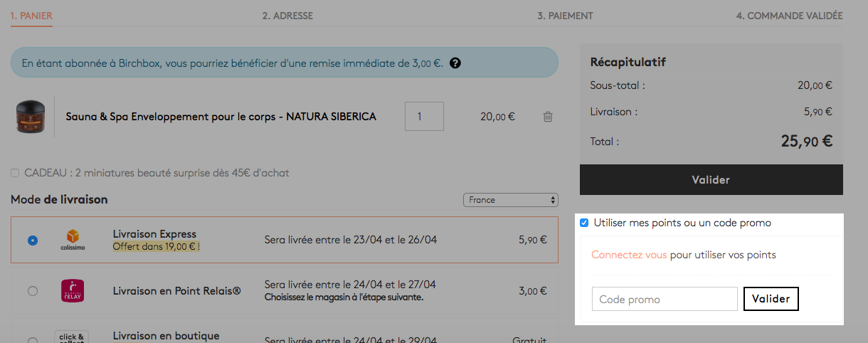Select Livraison Express radio button
868x343 pixels.
click(x=32, y=241)
